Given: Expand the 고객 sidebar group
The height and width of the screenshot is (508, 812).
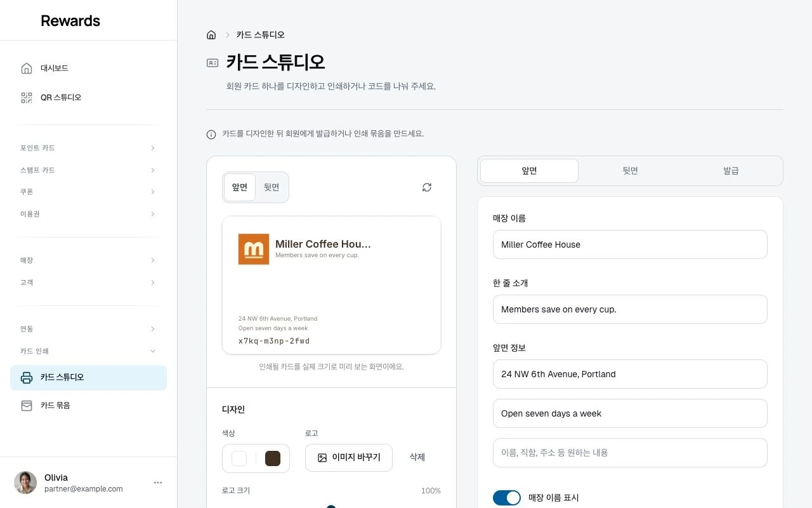Looking at the screenshot, I should (88, 283).
